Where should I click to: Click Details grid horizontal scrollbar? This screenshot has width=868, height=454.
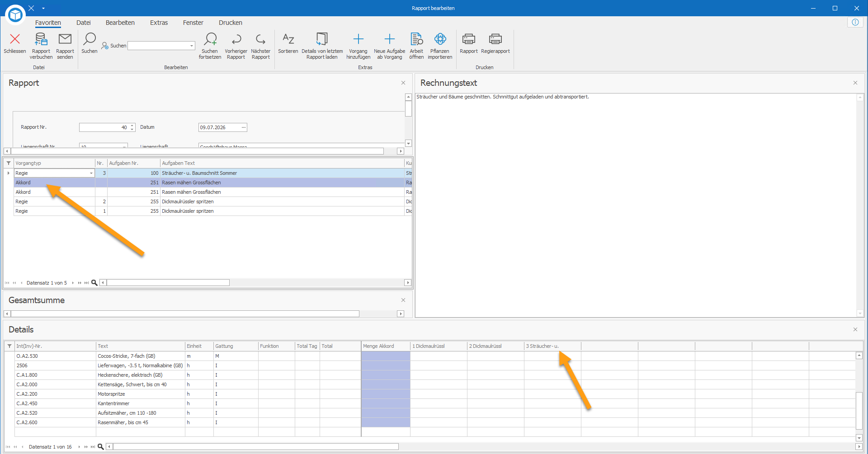[256, 447]
